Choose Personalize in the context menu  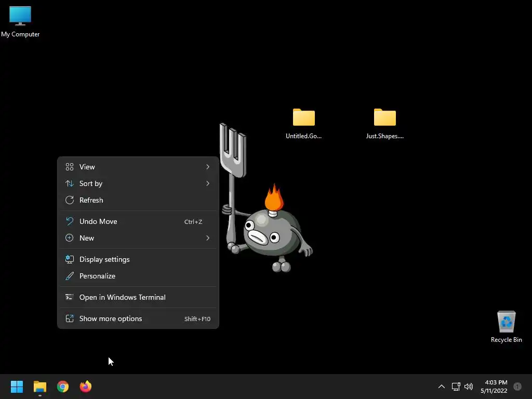[x=138, y=276]
